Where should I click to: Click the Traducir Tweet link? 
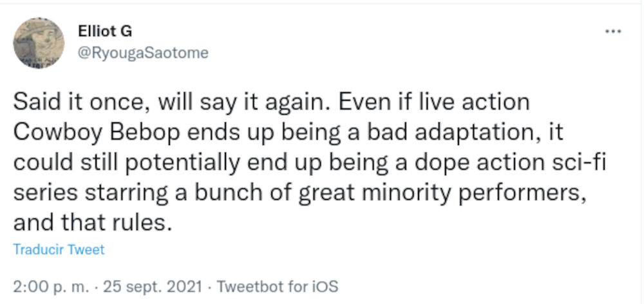58,249
